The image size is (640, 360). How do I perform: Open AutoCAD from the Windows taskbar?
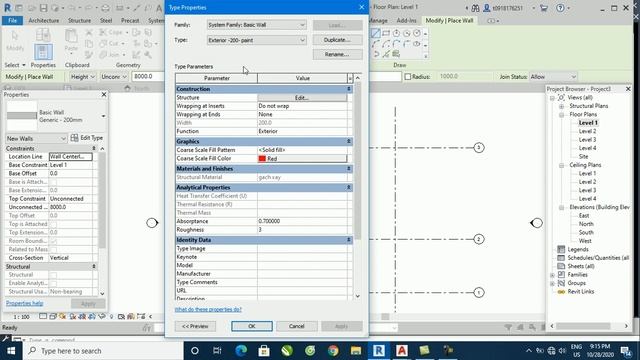[402, 351]
